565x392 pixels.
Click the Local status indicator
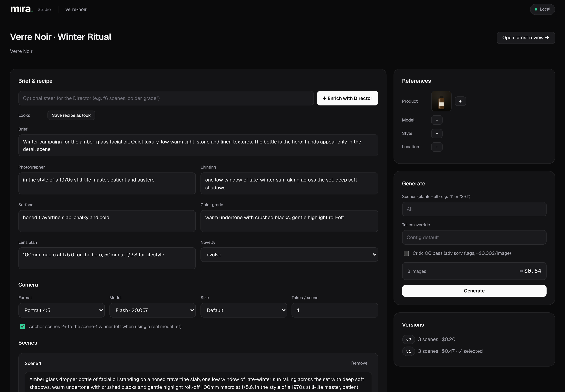coord(542,9)
